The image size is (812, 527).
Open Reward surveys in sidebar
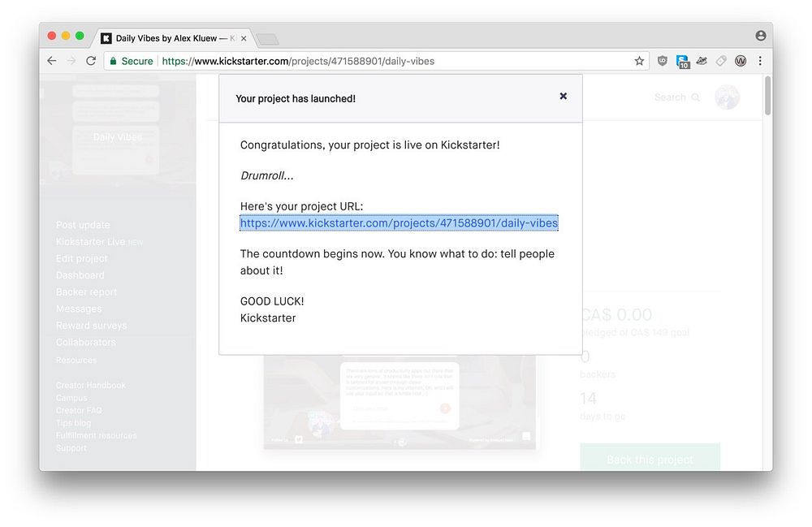92,326
